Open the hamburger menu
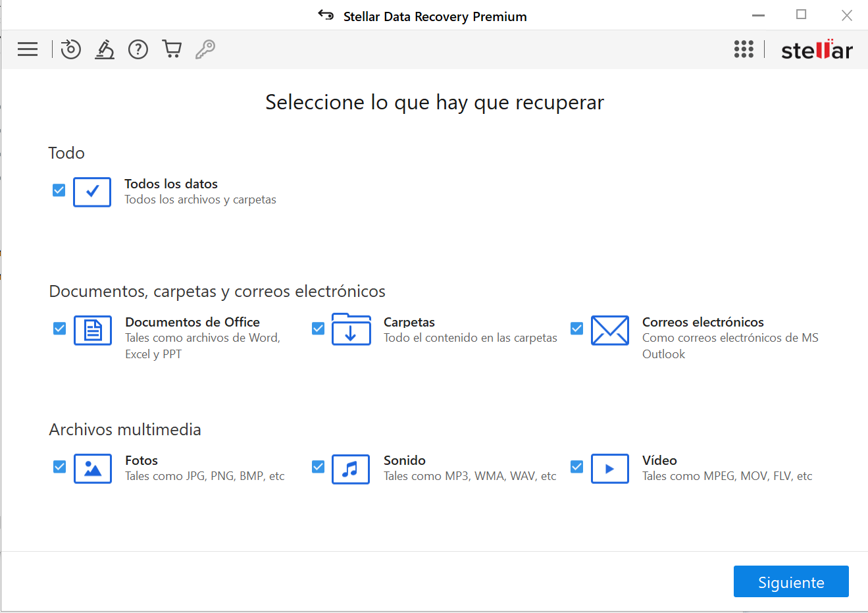The width and height of the screenshot is (868, 613). (x=27, y=49)
